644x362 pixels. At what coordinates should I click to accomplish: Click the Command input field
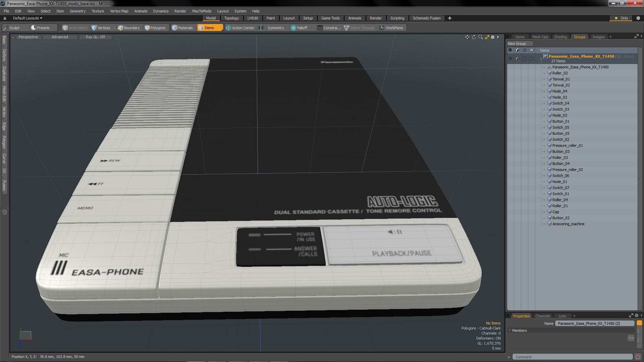tap(573, 357)
